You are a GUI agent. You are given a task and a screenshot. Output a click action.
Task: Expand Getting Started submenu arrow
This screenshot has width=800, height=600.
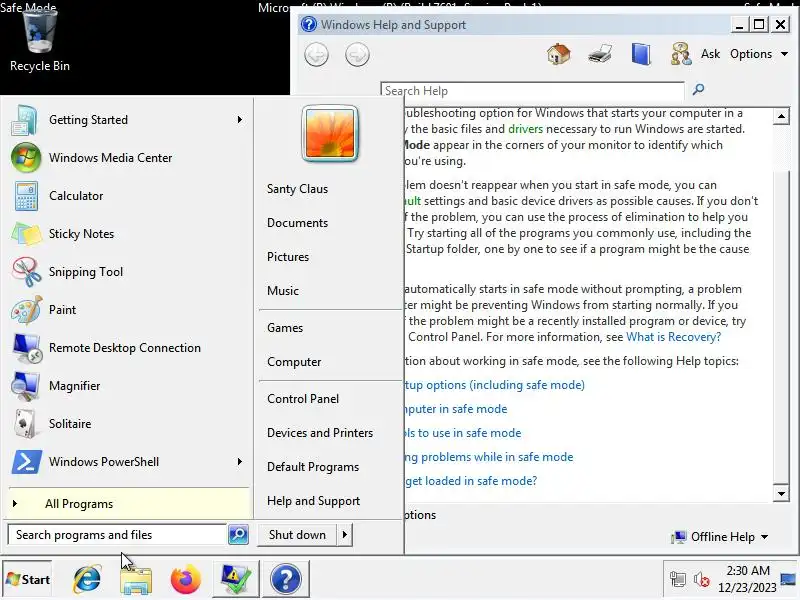[x=239, y=120]
